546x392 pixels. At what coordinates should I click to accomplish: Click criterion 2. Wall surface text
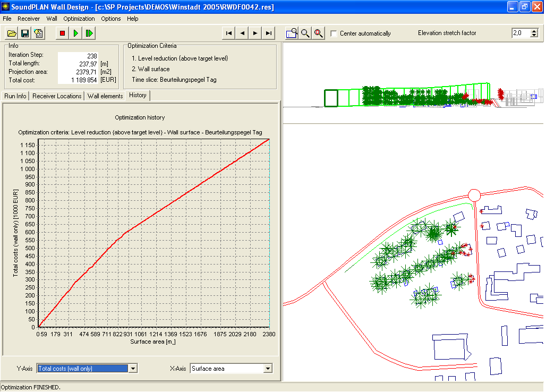point(151,69)
